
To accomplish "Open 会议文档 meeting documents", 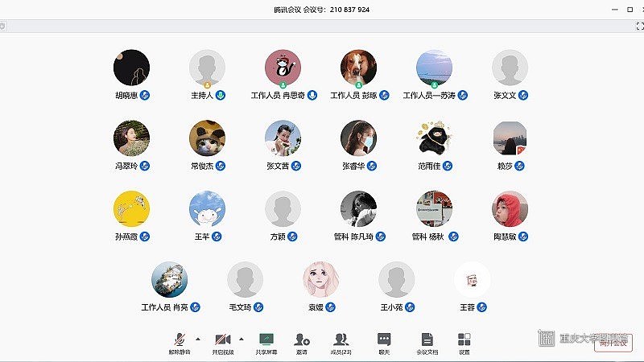I will pos(427,343).
